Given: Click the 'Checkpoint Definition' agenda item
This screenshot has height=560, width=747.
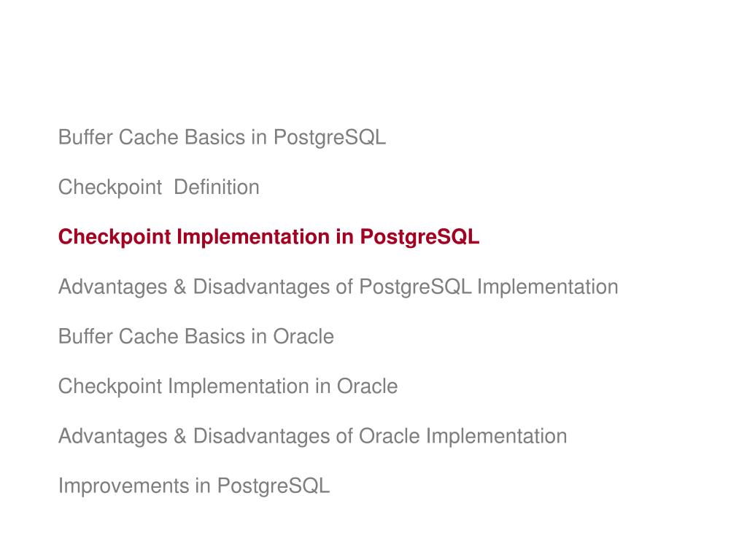Looking at the screenshot, I should tap(158, 187).
